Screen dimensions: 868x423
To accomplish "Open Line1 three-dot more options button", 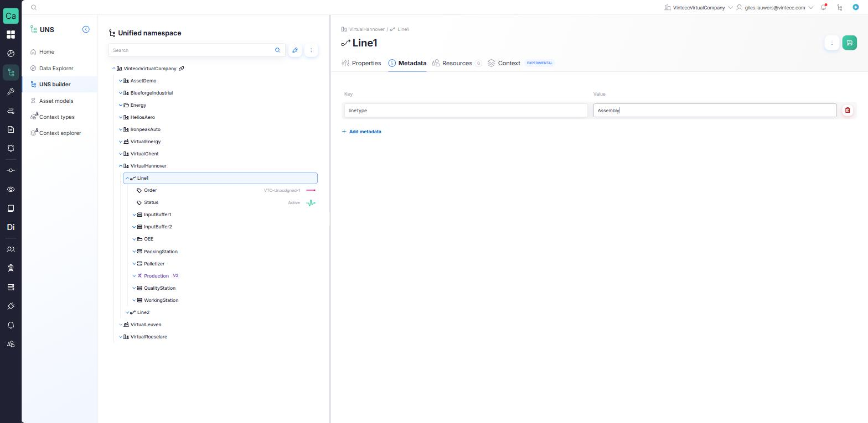I will pyautogui.click(x=831, y=43).
